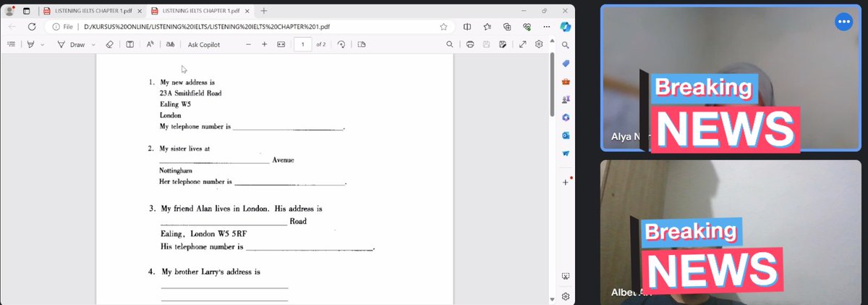Open sidebar Search icon
Image resolution: width=868 pixels, height=305 pixels.
tap(566, 45)
